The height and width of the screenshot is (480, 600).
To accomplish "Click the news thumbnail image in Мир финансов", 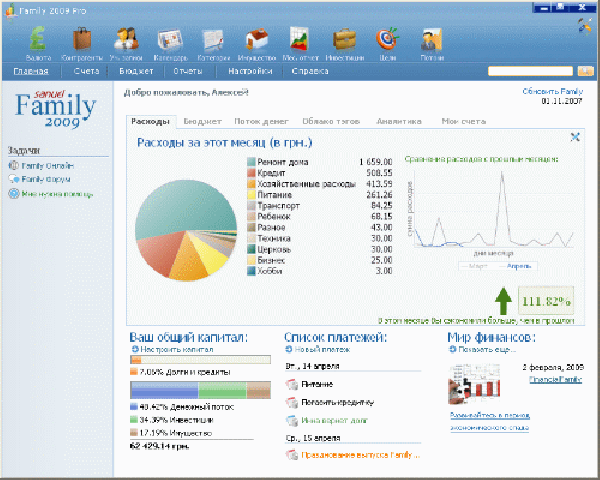I will (474, 383).
